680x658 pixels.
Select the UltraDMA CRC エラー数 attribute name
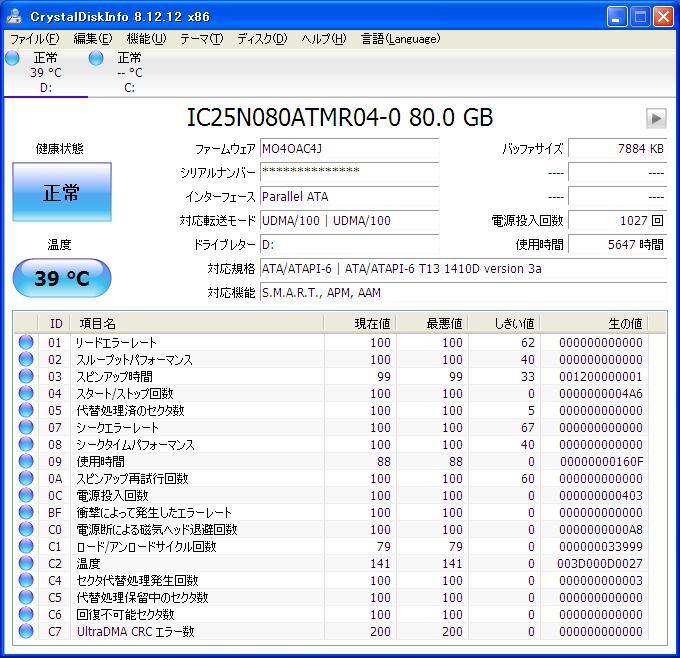point(135,632)
